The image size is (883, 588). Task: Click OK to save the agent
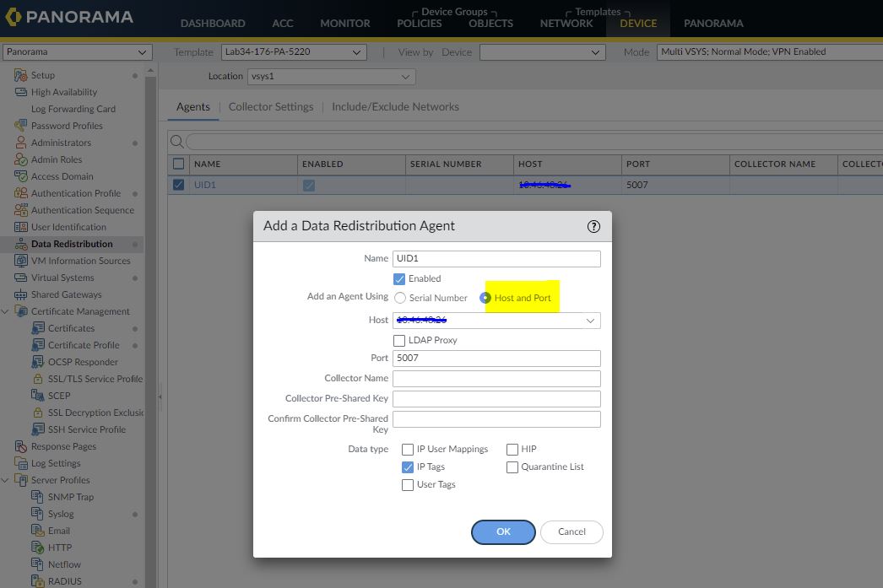(502, 532)
